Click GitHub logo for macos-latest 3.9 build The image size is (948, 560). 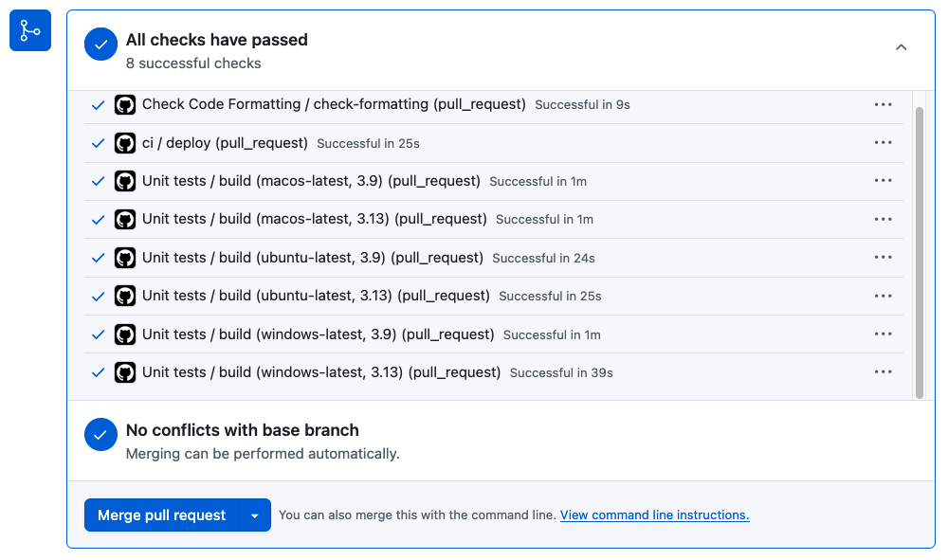tap(125, 181)
